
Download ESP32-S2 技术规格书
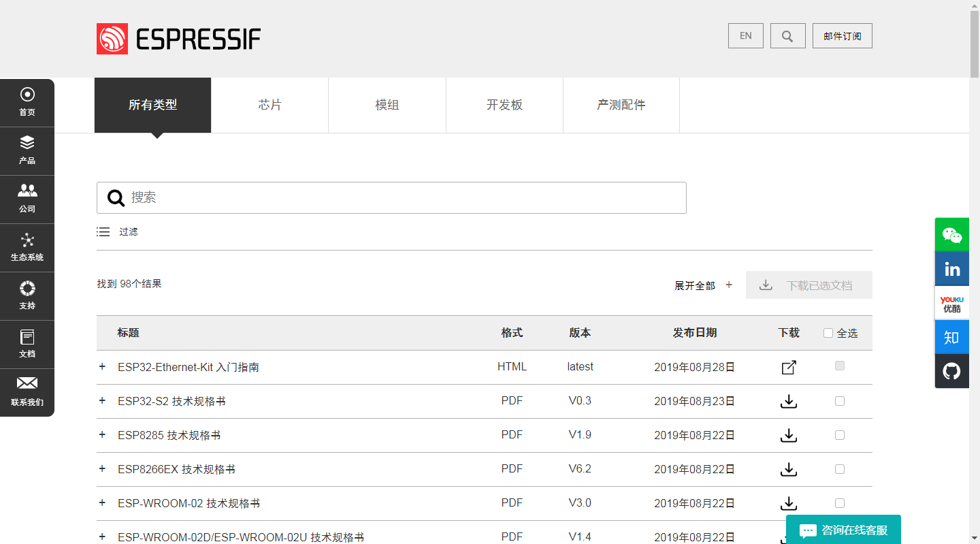tap(789, 402)
